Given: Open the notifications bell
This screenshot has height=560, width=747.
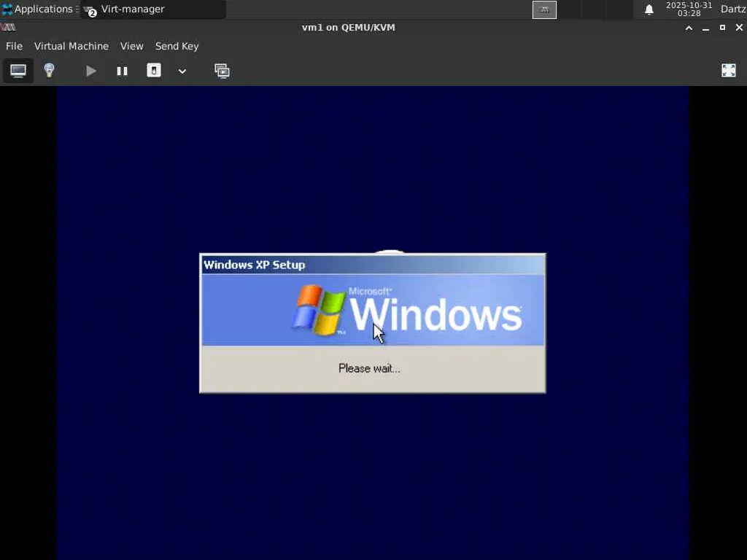Looking at the screenshot, I should tap(649, 9).
